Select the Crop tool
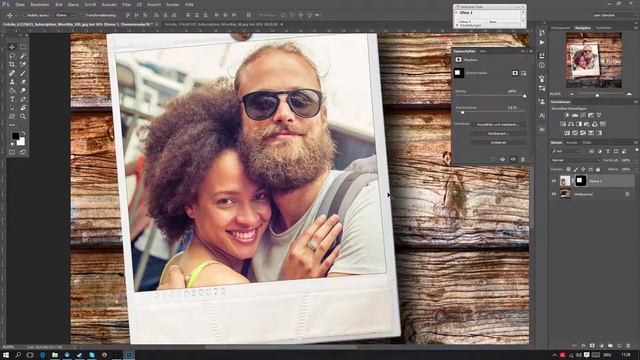Screen dimensions: 640x360 coord(12,64)
